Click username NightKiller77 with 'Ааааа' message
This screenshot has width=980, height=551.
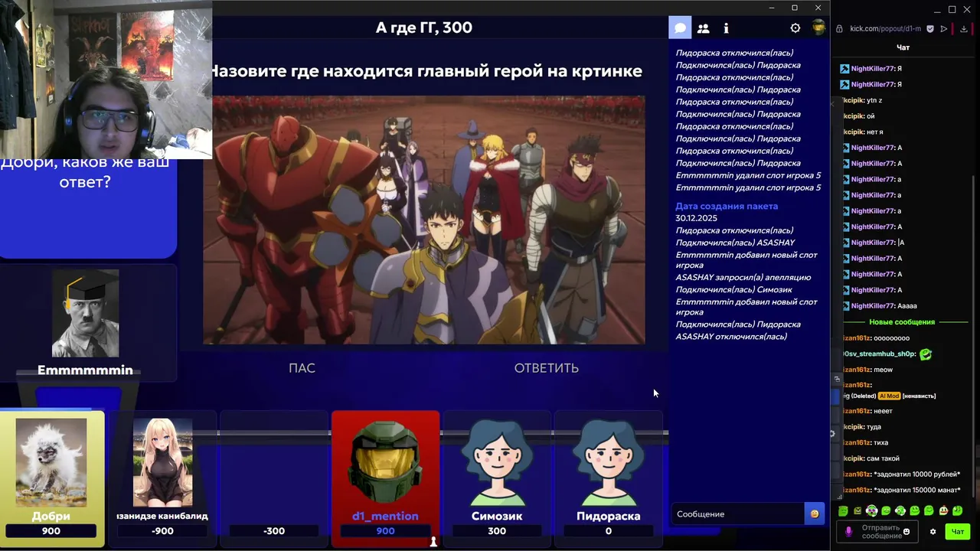click(873, 306)
